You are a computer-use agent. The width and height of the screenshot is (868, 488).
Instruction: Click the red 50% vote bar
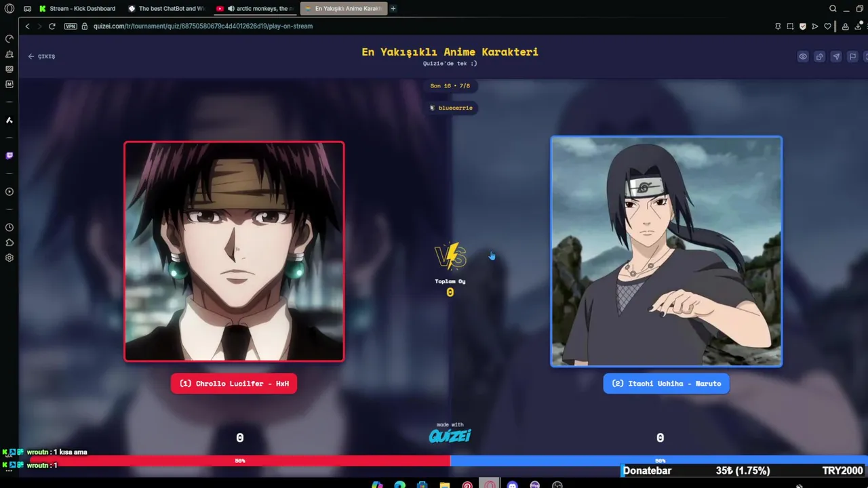(240, 461)
